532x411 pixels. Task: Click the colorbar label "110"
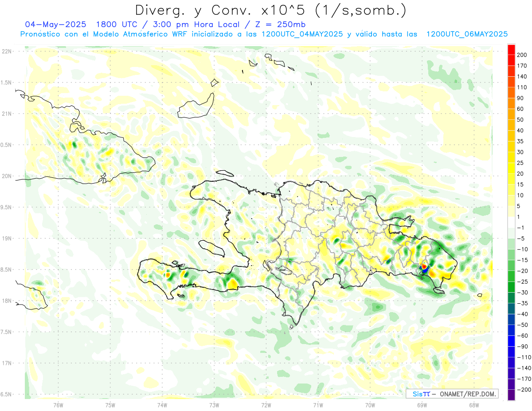pyautogui.click(x=522, y=87)
